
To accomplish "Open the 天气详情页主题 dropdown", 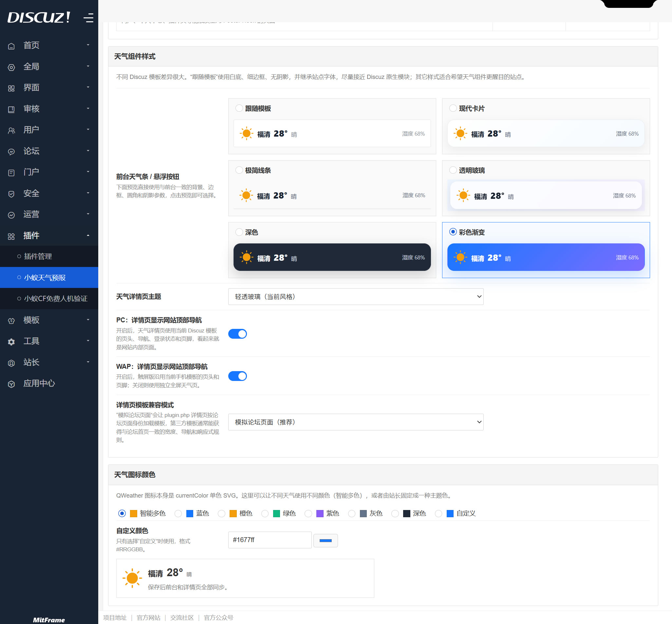I will (356, 296).
